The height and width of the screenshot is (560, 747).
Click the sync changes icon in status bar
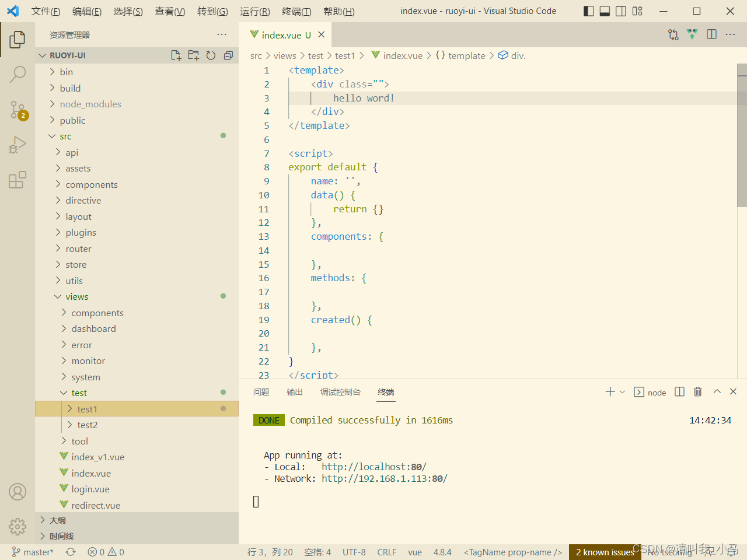pos(71,552)
